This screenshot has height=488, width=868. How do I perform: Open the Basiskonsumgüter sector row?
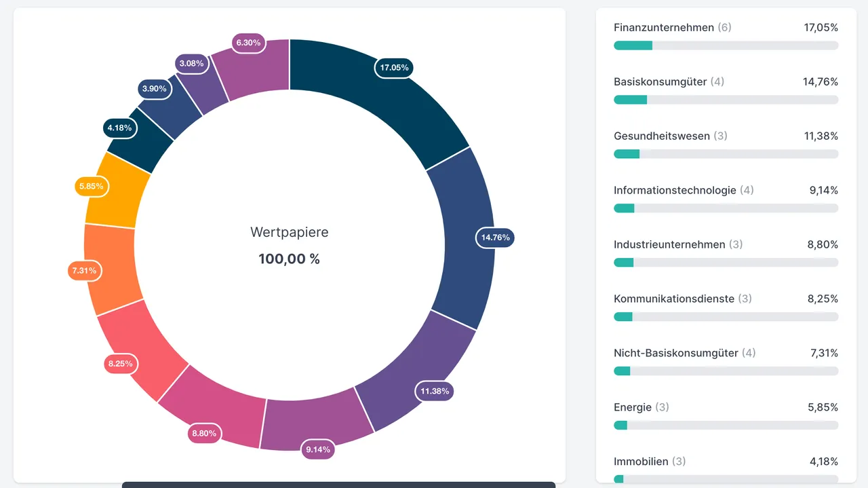click(726, 90)
